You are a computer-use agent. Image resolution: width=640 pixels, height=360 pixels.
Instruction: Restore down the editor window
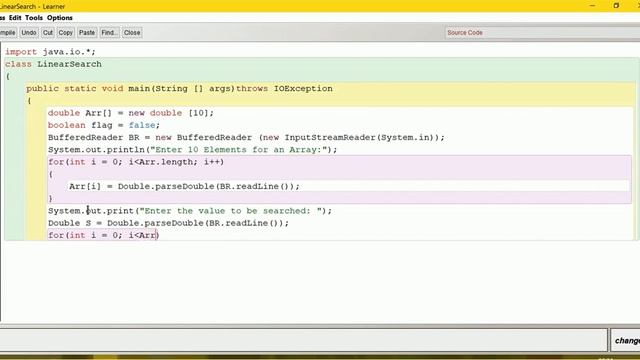click(616, 6)
